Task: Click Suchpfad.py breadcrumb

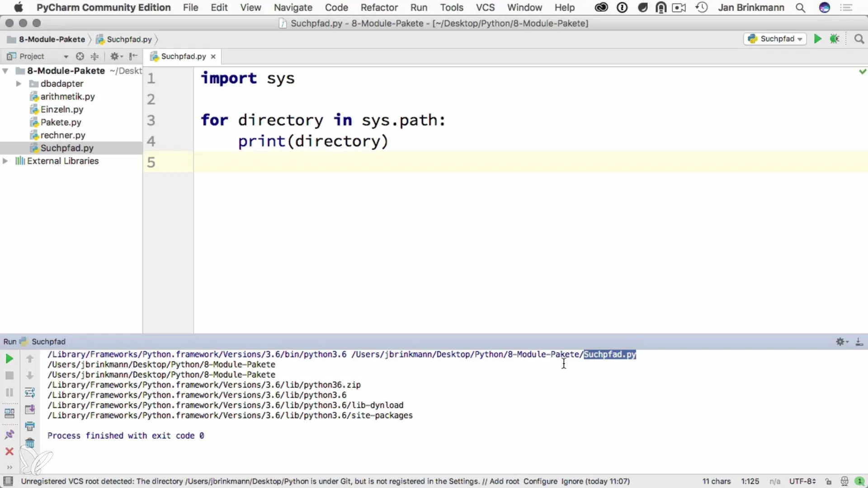Action: (x=124, y=39)
